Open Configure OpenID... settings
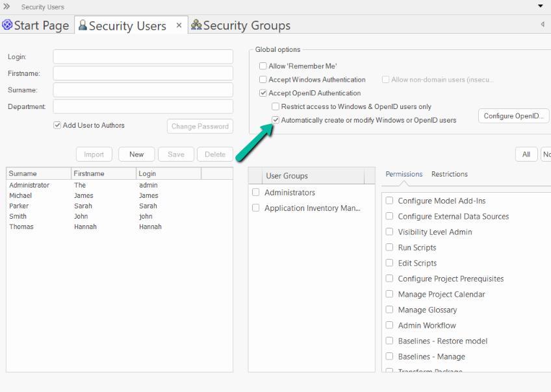This screenshot has height=392, width=551. 513,116
